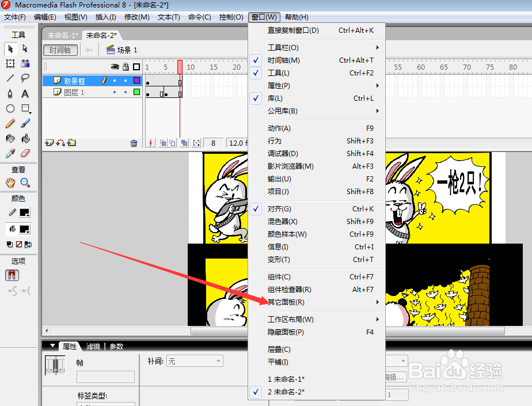Image resolution: width=532 pixels, height=406 pixels.
Task: Click the Center Frame timeline icon
Action: (151, 143)
